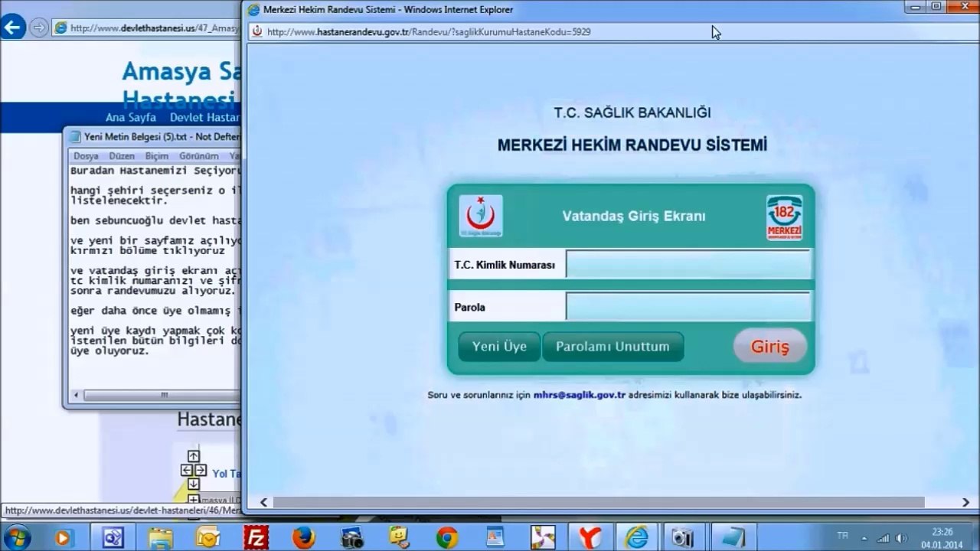
Task: Click the devlethastanesi.us address bar in background browser
Action: coord(153,28)
